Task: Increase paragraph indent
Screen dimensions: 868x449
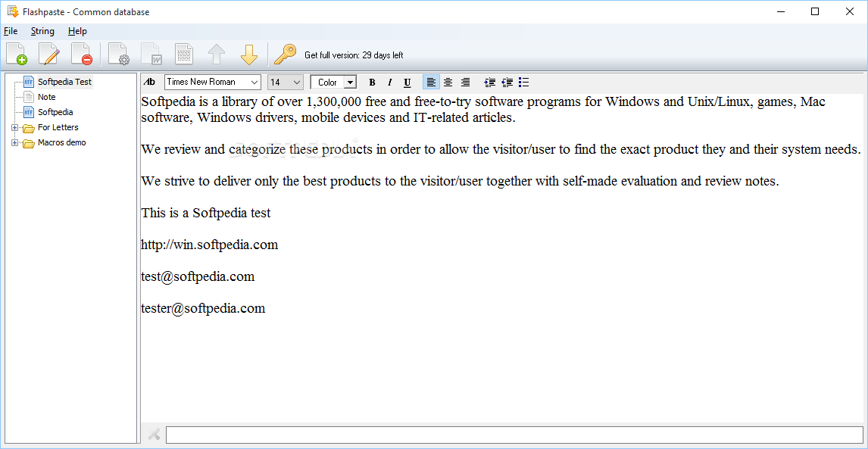Action: coord(489,83)
